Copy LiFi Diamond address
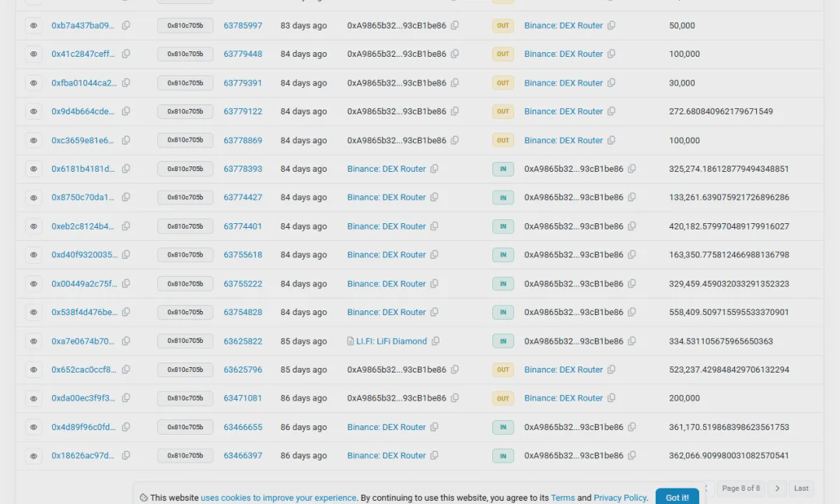 pyautogui.click(x=436, y=341)
